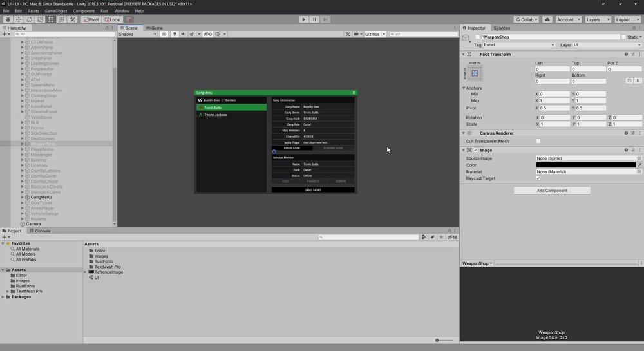
Task: Select the Rotate tool
Action: 30,19
